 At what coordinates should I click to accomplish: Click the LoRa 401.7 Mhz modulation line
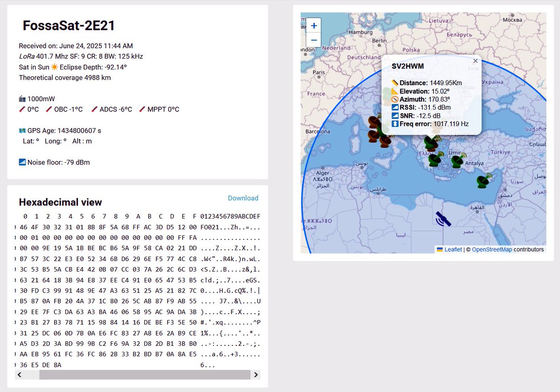(81, 56)
